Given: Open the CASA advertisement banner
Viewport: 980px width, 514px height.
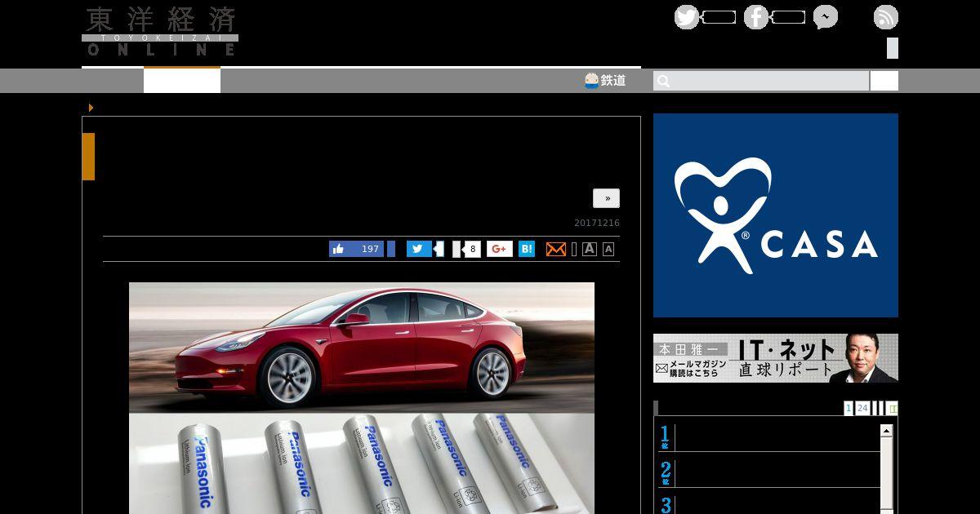Looking at the screenshot, I should coord(776,215).
